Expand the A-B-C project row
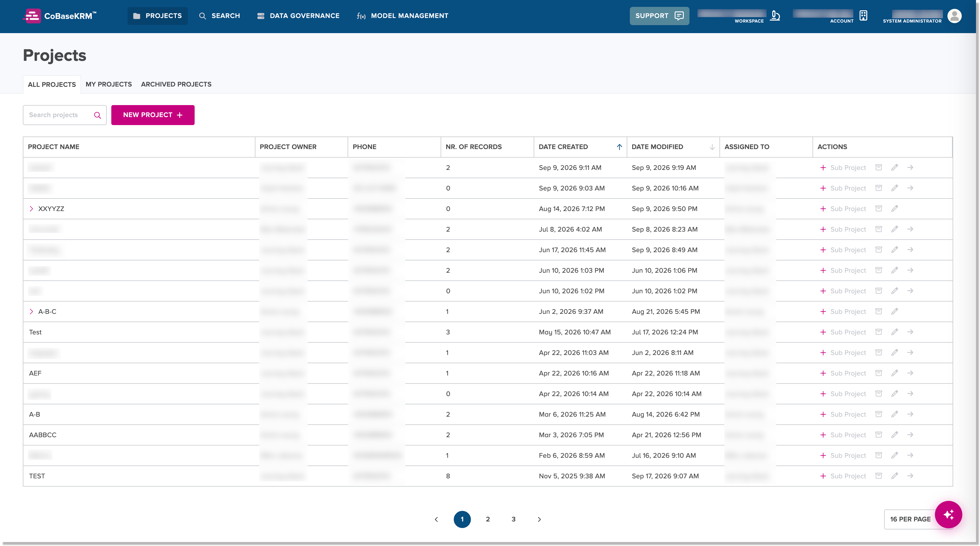The image size is (980, 546). (32, 312)
